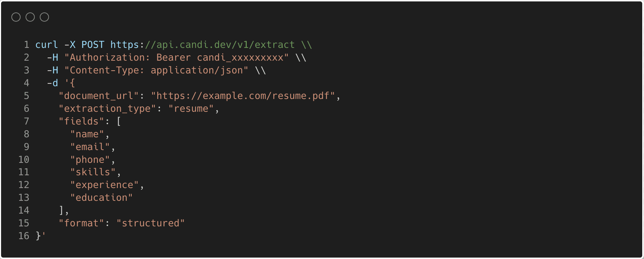The height and width of the screenshot is (259, 644).
Task: Click the example.com/resume.pdf URL string
Action: pos(243,96)
